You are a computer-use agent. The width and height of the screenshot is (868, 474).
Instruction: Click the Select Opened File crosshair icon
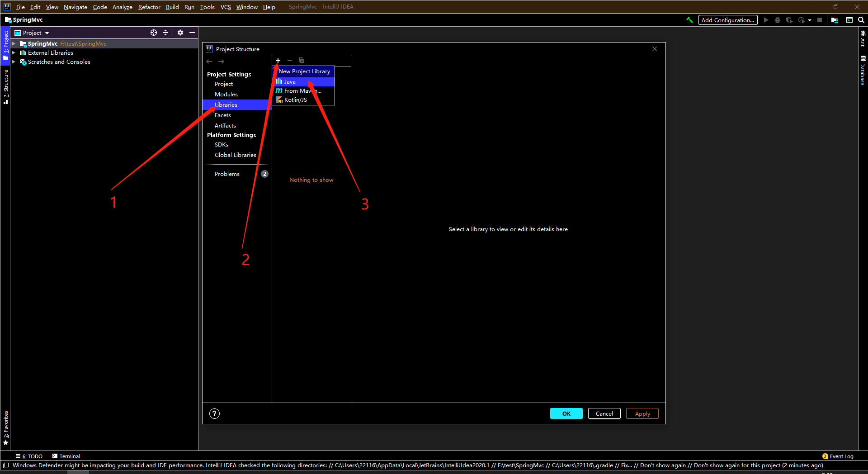[154, 33]
